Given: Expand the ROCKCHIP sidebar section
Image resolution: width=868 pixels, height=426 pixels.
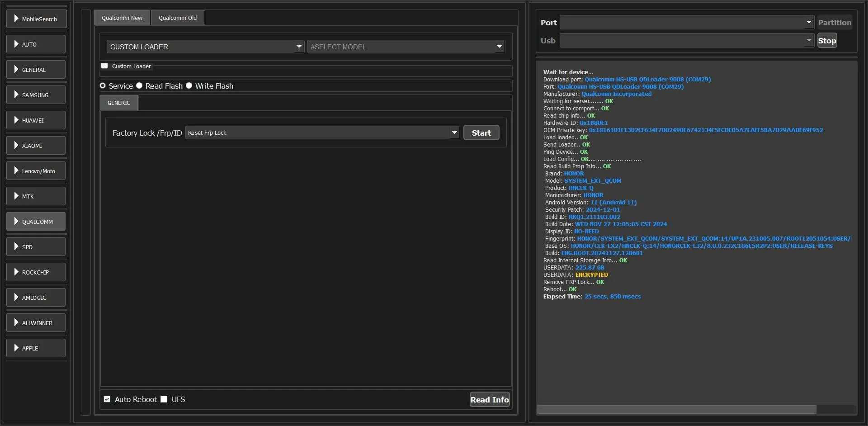Looking at the screenshot, I should [x=36, y=272].
